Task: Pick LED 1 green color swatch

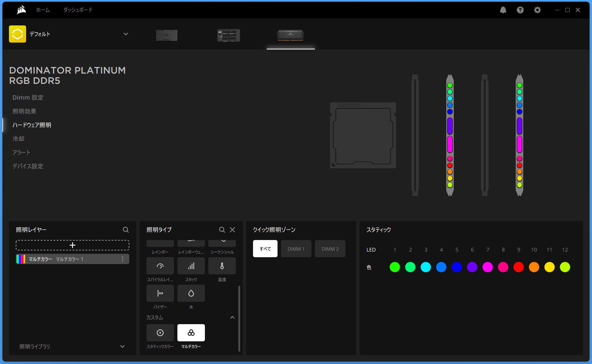Action: [395, 267]
